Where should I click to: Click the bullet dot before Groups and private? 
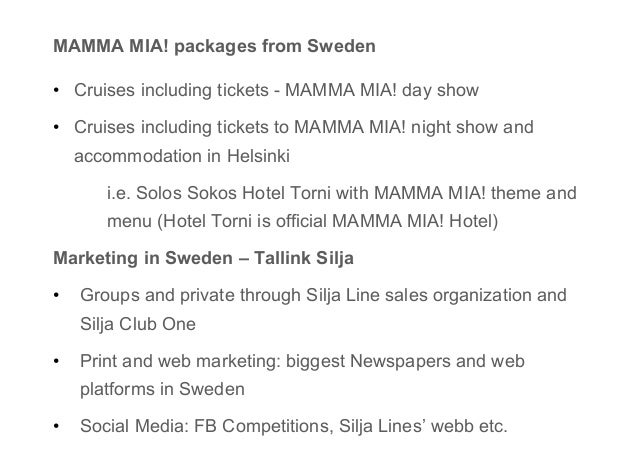pos(56,296)
